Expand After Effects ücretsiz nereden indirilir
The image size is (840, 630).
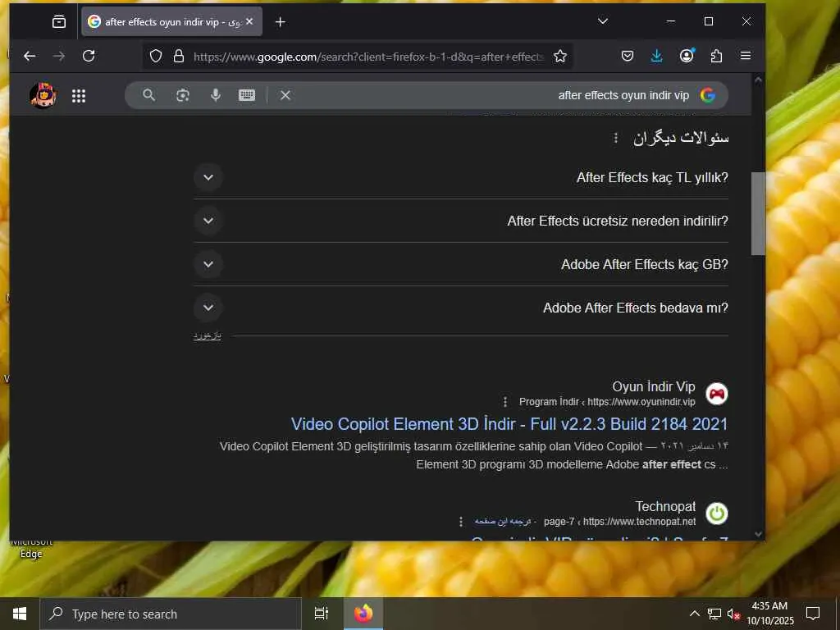click(x=461, y=221)
